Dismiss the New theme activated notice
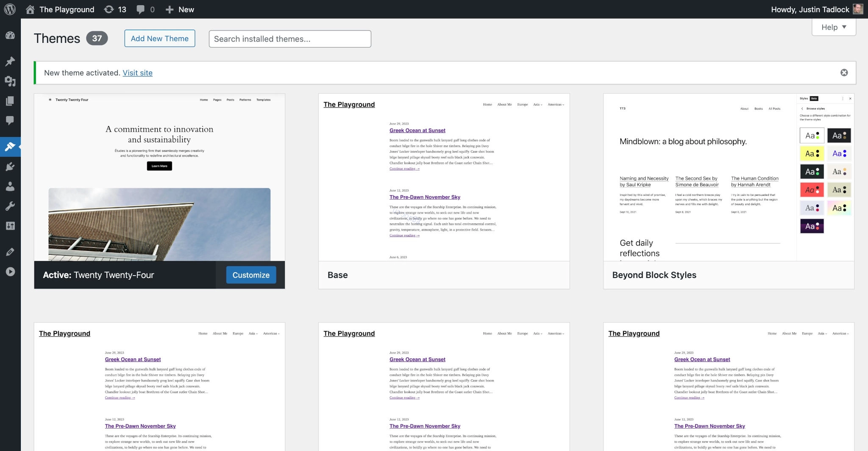 click(x=844, y=72)
